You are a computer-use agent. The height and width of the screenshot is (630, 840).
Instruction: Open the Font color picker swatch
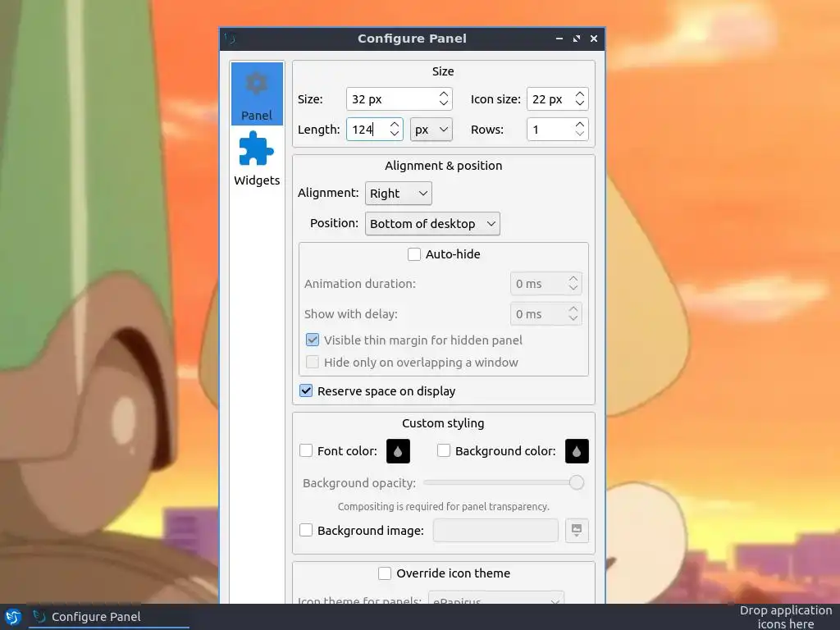click(x=398, y=451)
